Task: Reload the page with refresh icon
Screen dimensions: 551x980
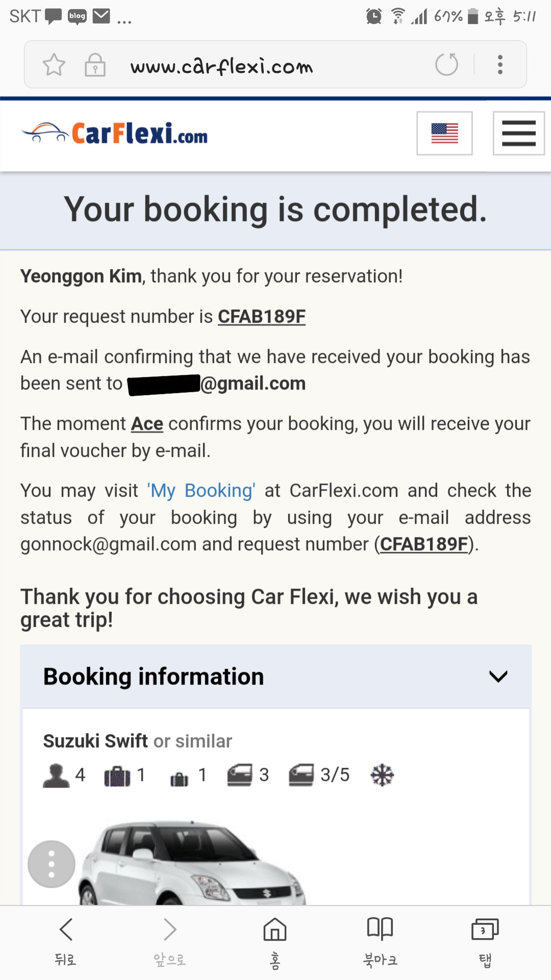Action: pos(446,65)
